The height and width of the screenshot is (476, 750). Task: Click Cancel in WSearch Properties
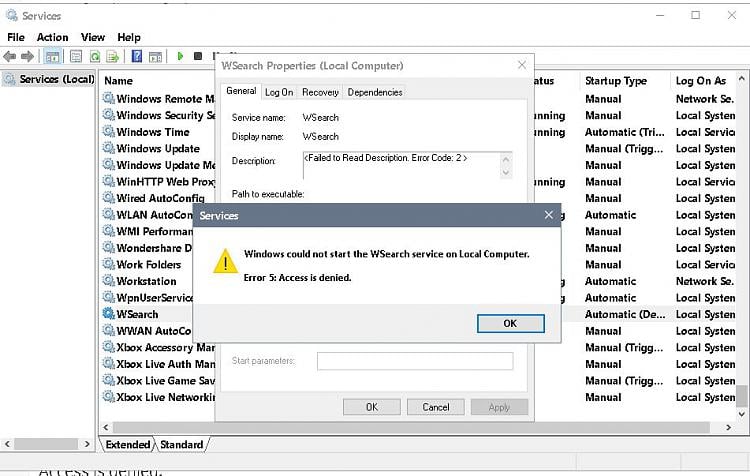[x=436, y=407]
